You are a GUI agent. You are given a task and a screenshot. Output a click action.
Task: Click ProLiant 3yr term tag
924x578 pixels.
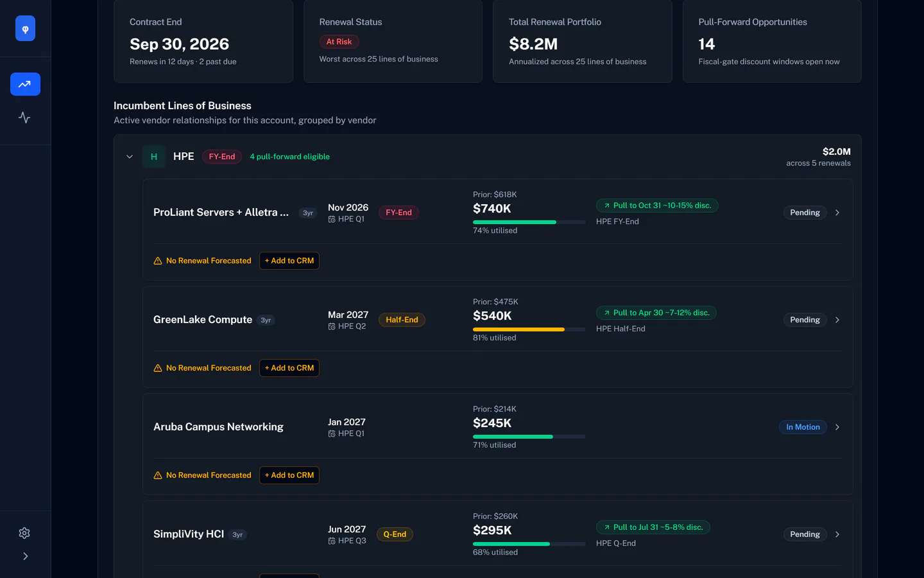click(x=308, y=213)
